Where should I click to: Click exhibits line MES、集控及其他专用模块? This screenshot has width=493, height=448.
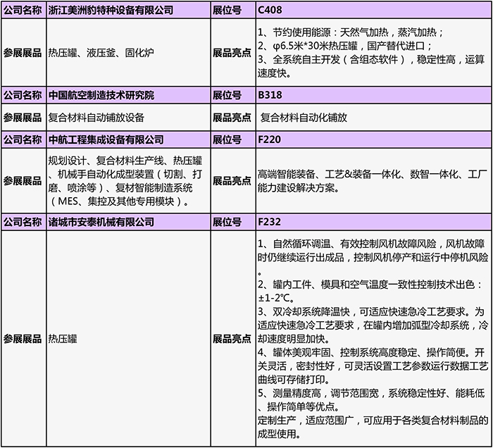(x=120, y=201)
